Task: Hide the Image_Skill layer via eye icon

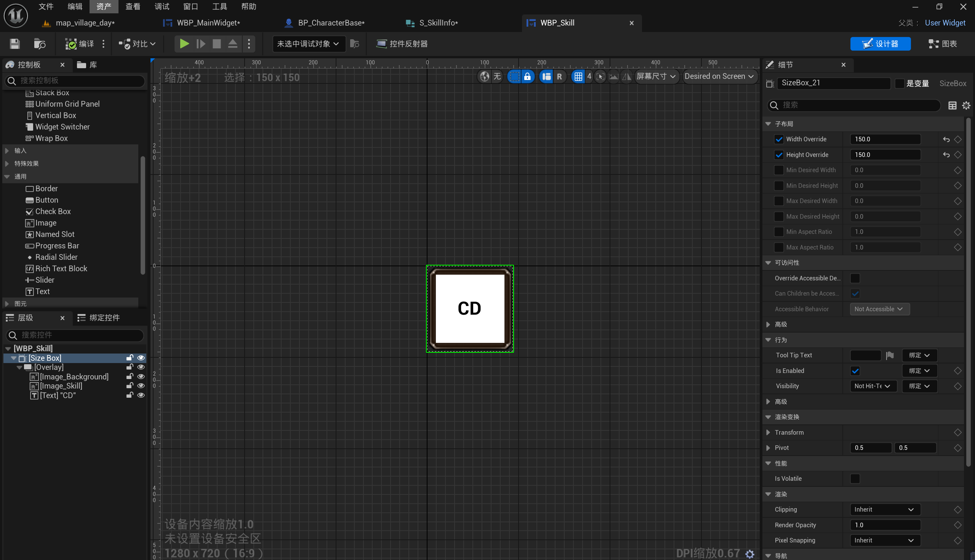Action: tap(141, 386)
